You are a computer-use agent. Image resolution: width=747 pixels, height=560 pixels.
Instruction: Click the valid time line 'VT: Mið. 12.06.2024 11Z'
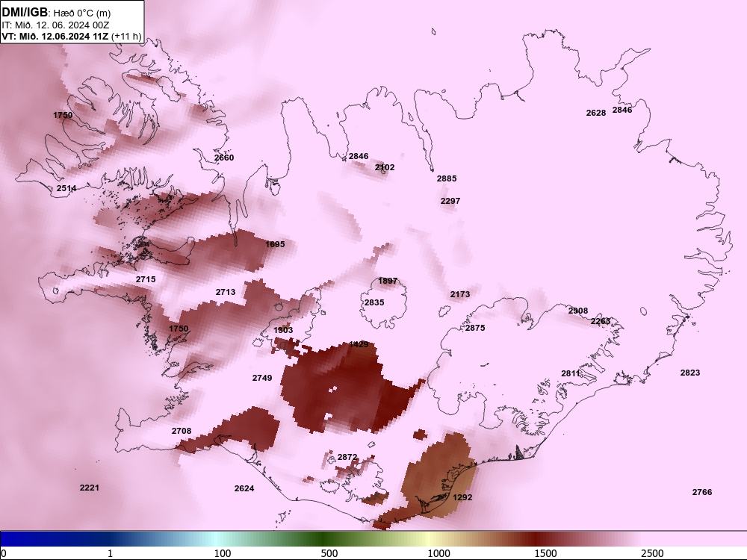55,37
